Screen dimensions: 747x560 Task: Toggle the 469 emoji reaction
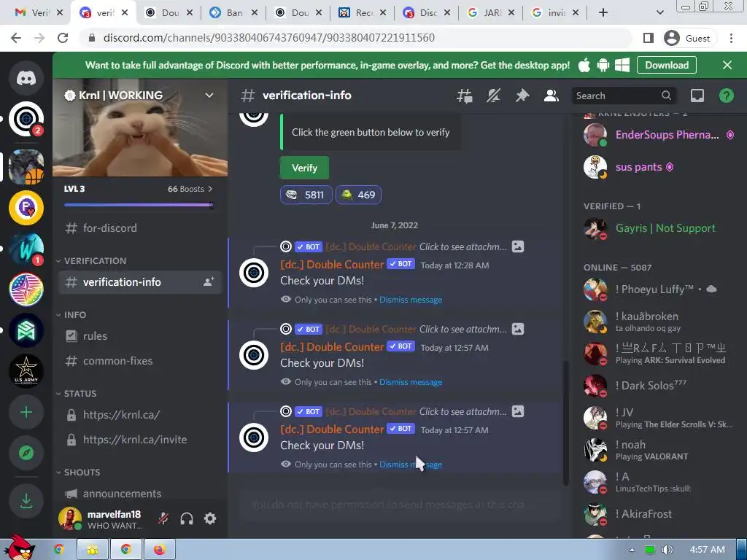pos(358,195)
